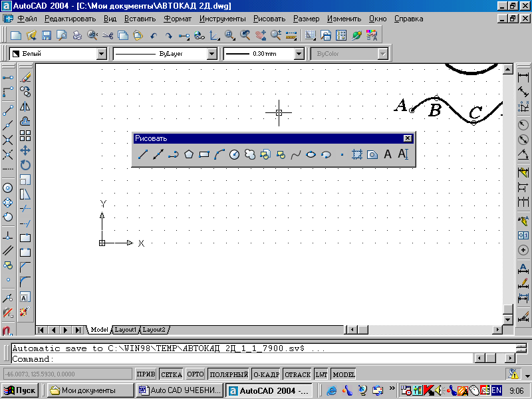This screenshot has width=532, height=399.
Task: Click the Plot (printer) icon
Action: (x=77, y=35)
